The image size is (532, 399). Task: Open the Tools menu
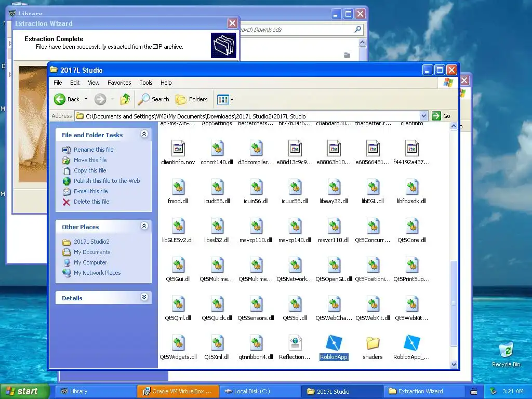pyautogui.click(x=146, y=83)
